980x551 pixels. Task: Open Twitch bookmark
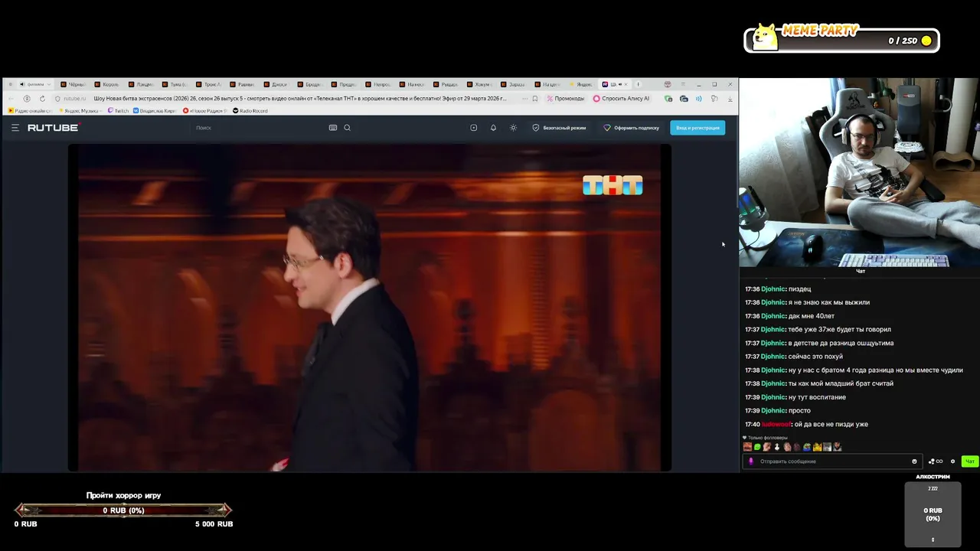[119, 111]
